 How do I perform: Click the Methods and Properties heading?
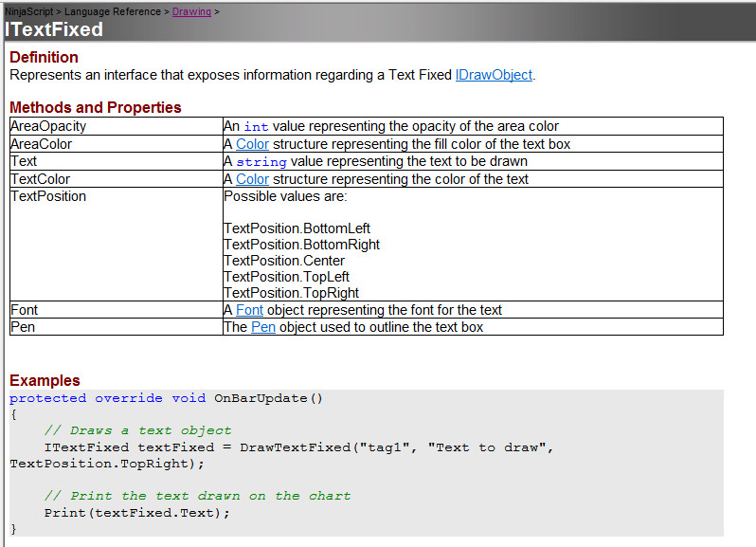tap(96, 107)
